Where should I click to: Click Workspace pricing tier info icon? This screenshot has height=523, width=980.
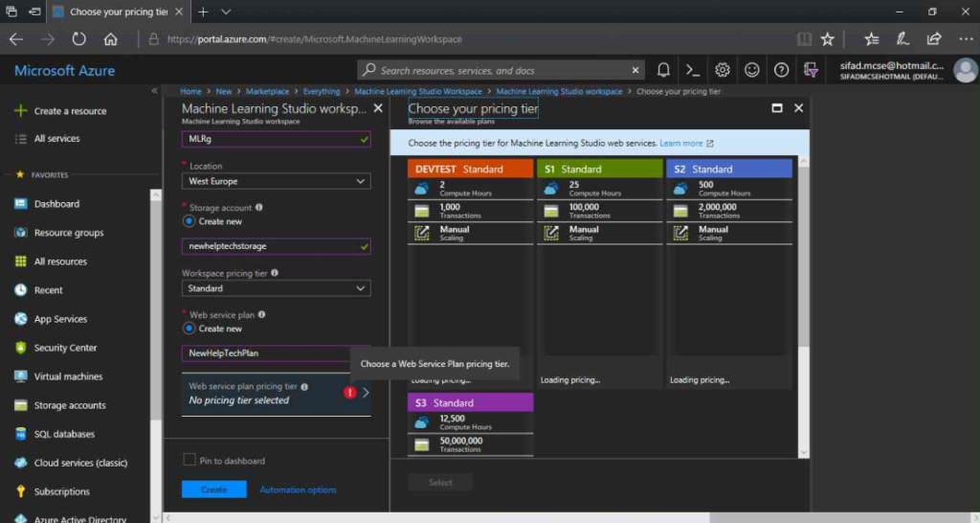click(x=275, y=273)
